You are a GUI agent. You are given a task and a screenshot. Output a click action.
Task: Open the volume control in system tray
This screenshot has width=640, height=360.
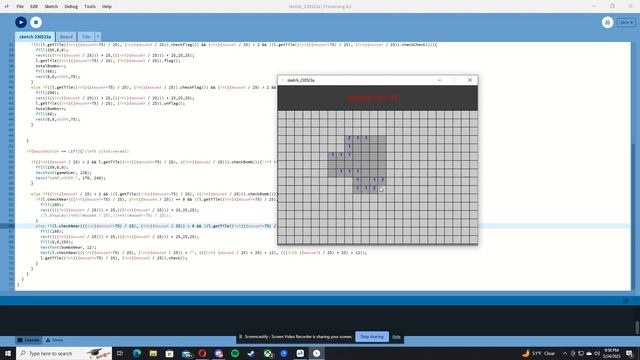tap(597, 353)
